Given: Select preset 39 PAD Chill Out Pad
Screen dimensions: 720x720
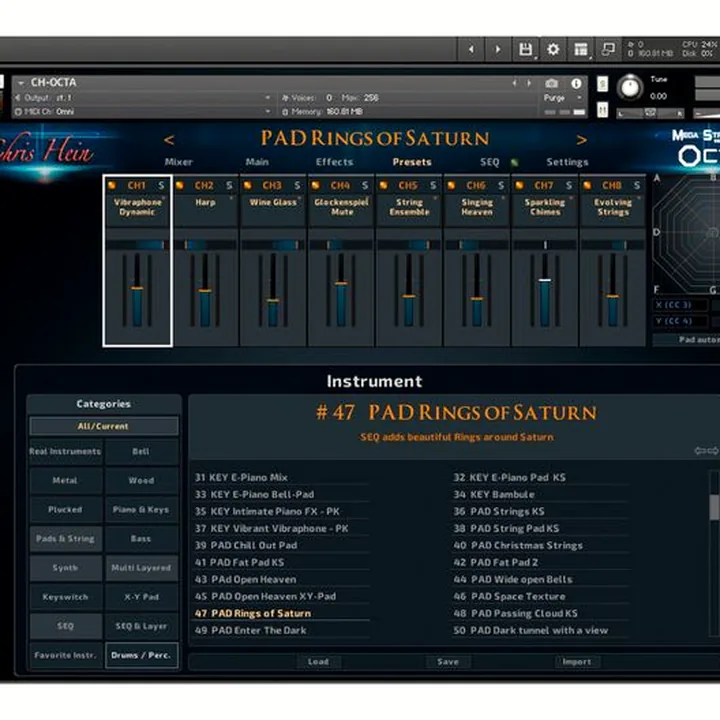Looking at the screenshot, I should pos(281,546).
